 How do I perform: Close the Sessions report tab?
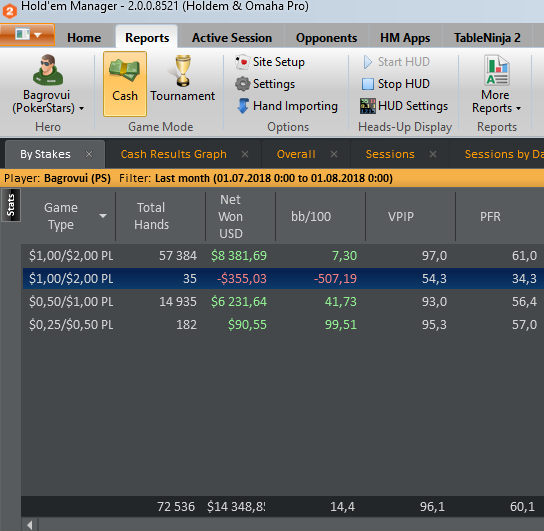tap(433, 154)
